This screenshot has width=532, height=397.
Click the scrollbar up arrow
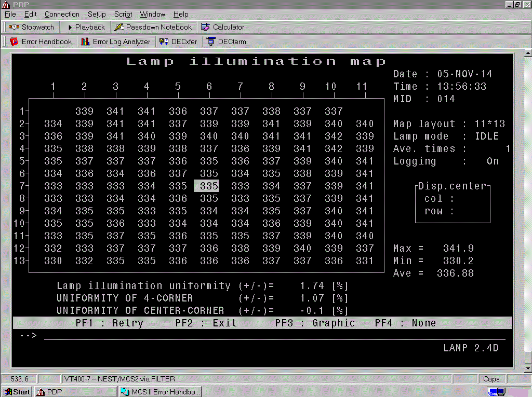pos(528,53)
